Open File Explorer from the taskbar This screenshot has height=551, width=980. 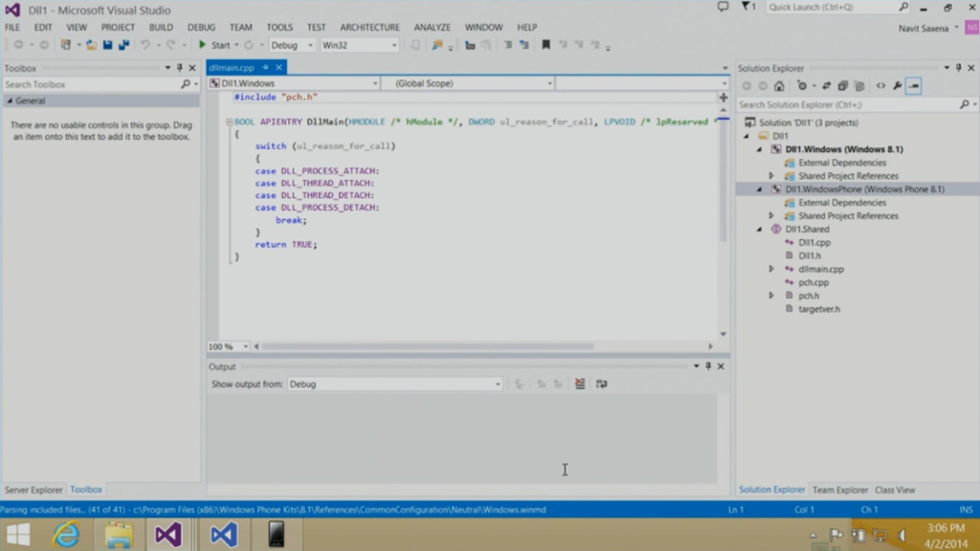pos(119,535)
